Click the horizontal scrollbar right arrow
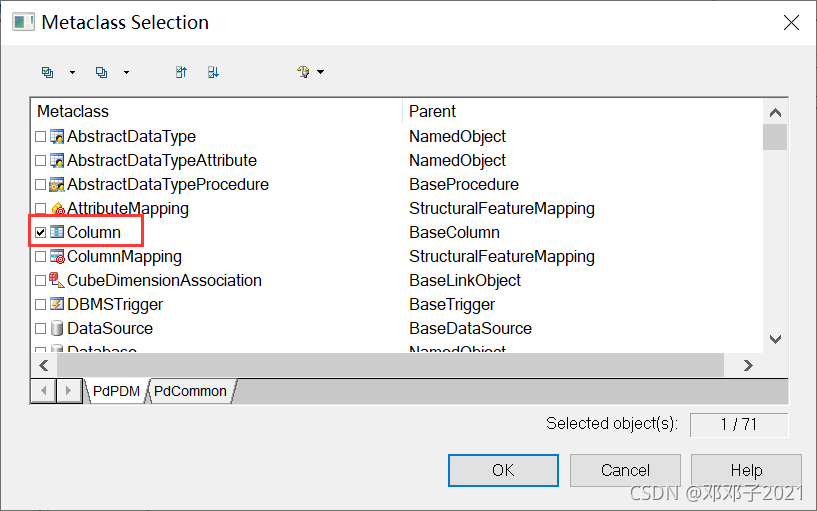 coord(748,366)
